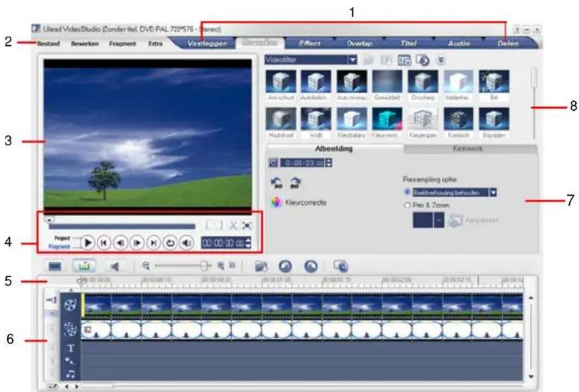Switch to Audio view speaker icon
The height and width of the screenshot is (392, 579).
coord(115,266)
